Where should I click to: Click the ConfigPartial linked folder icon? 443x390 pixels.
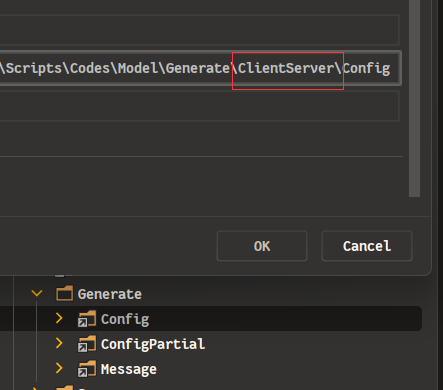point(87,344)
